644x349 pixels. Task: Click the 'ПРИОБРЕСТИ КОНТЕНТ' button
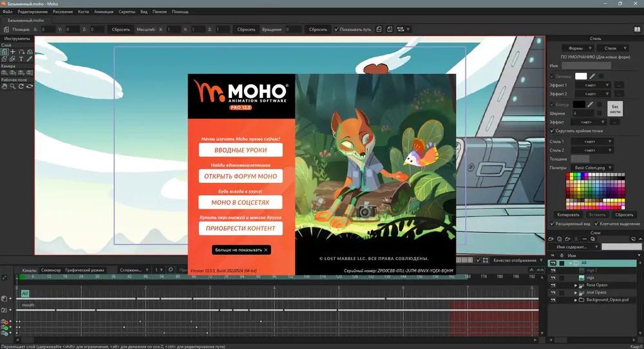[x=241, y=229]
